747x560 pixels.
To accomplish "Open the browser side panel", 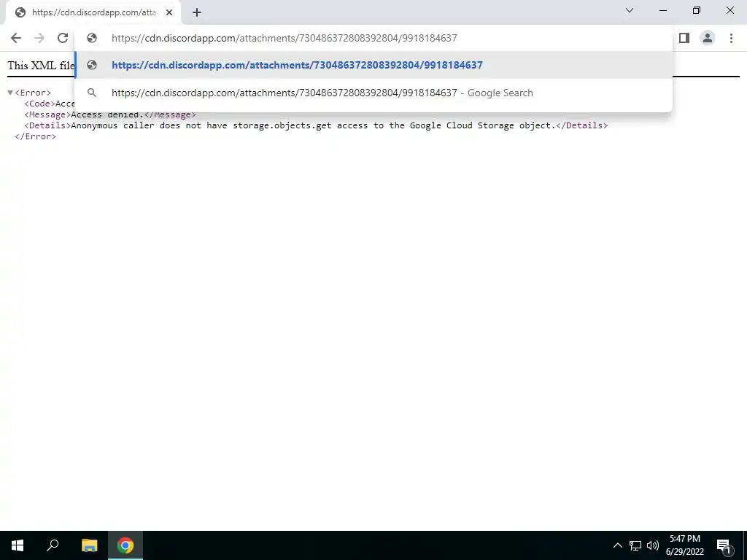I will [684, 38].
